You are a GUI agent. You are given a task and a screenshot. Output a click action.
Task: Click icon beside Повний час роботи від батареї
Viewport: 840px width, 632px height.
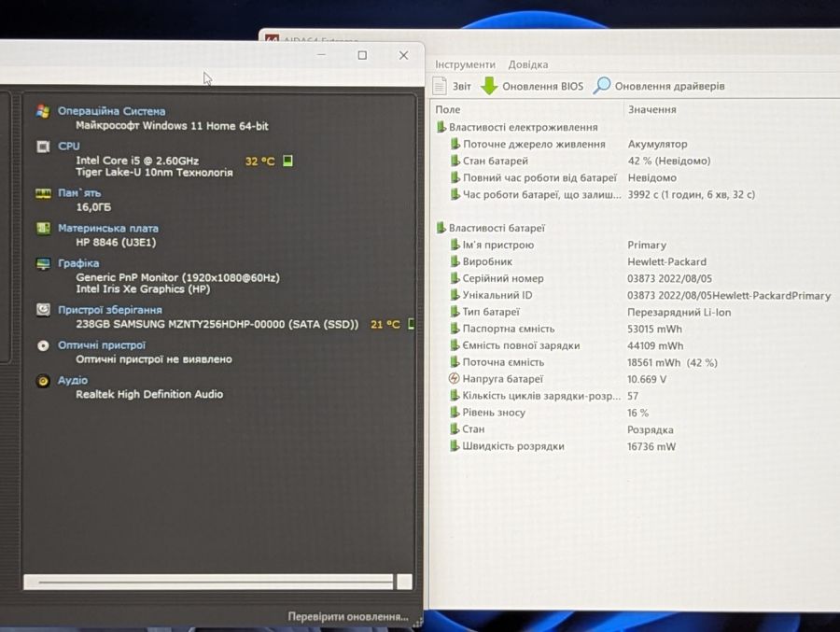[x=455, y=176]
